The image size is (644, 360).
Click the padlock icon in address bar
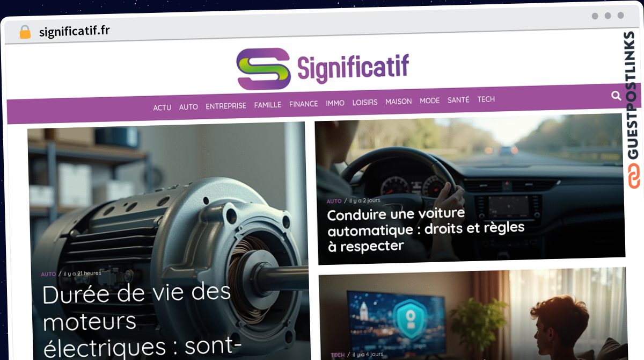tap(25, 32)
